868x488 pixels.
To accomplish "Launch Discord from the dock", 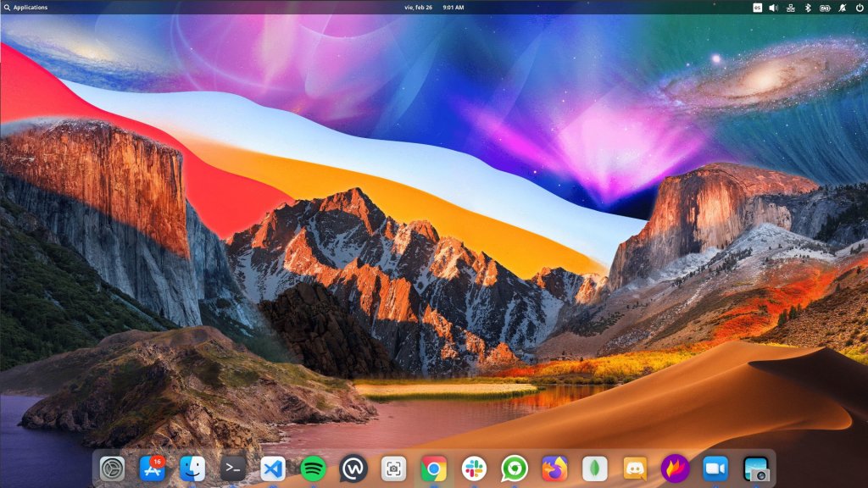I will (x=635, y=469).
